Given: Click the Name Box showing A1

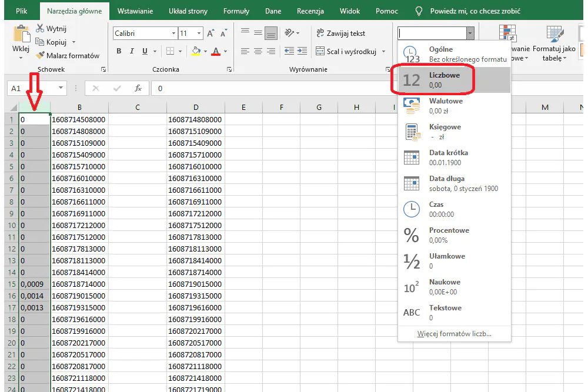Looking at the screenshot, I should pos(36,88).
